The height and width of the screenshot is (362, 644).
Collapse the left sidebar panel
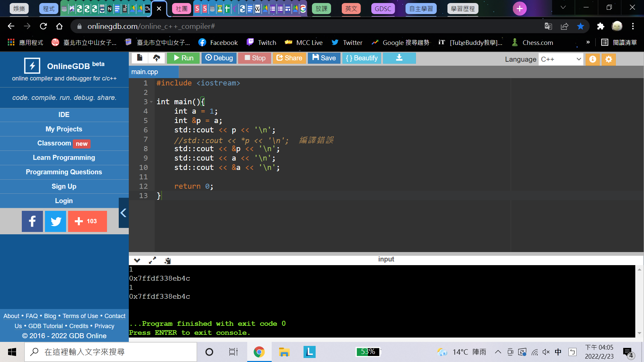coord(123,213)
